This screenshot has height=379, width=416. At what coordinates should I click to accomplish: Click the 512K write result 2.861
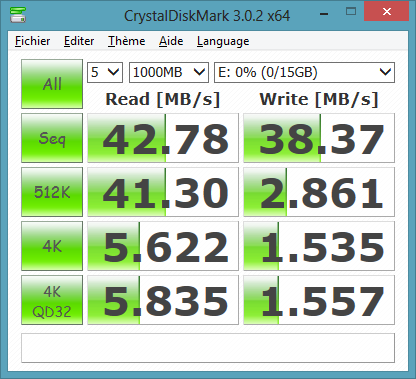(x=319, y=192)
